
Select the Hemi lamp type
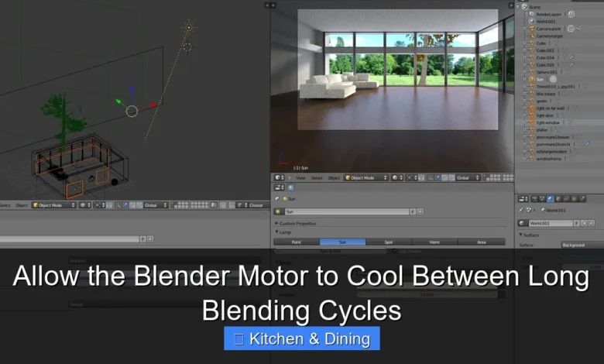(x=434, y=242)
